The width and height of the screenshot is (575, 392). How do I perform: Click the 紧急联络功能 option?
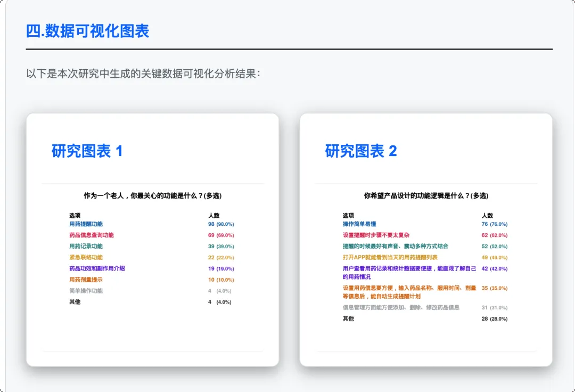[x=86, y=258]
